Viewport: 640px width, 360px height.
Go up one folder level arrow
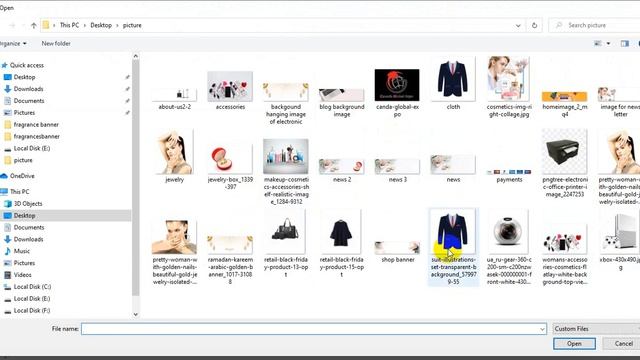click(x=33, y=25)
